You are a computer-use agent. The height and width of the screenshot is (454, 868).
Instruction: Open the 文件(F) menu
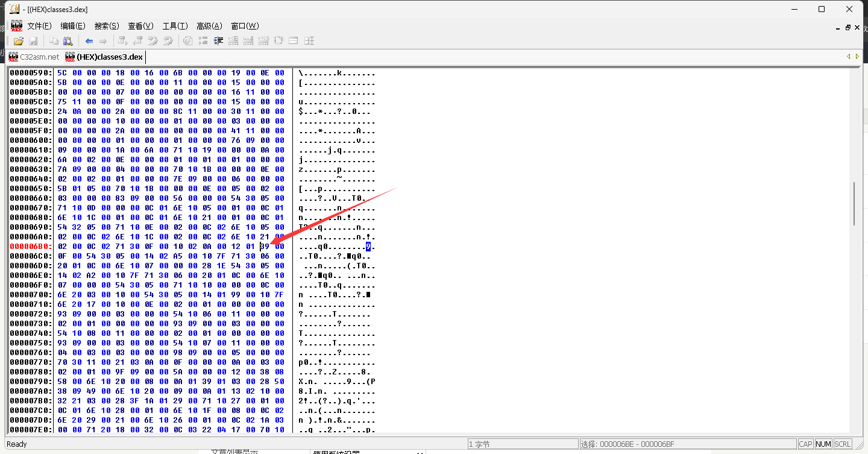click(39, 26)
